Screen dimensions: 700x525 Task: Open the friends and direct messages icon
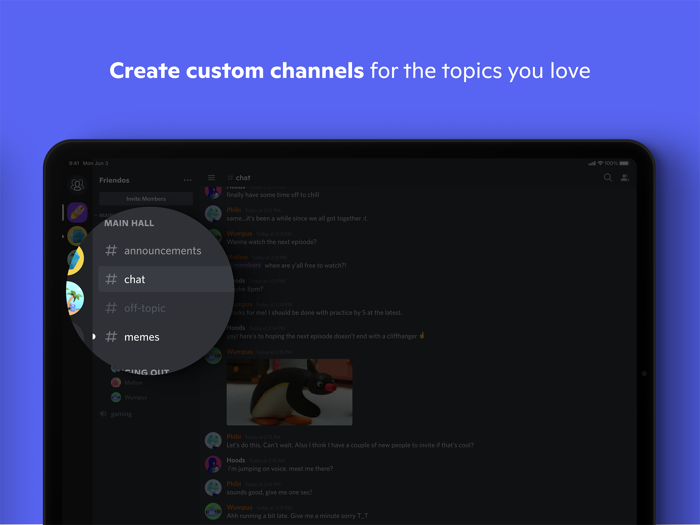click(77, 184)
